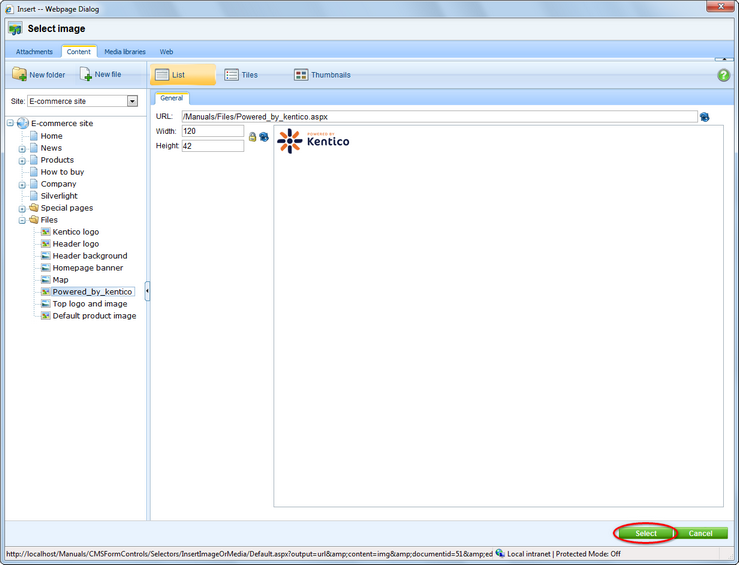Image resolution: width=739 pixels, height=565 pixels.
Task: Open the Site dropdown arrow
Action: coord(132,101)
